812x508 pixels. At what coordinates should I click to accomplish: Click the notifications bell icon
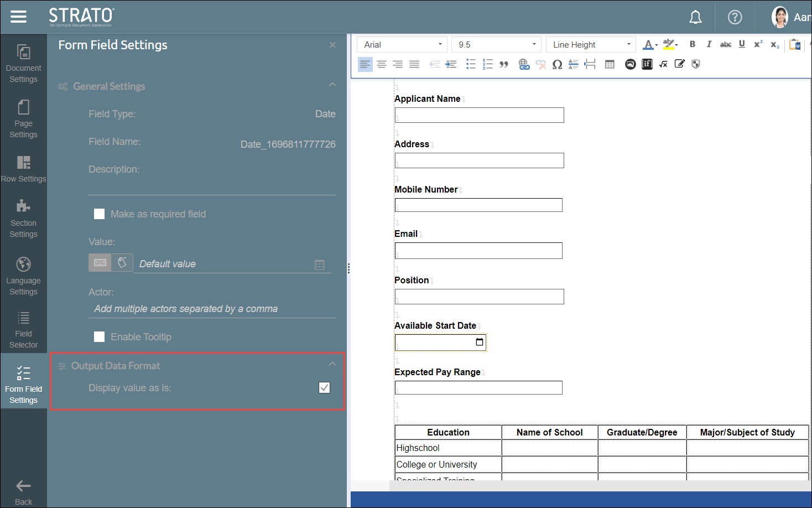pyautogui.click(x=695, y=17)
